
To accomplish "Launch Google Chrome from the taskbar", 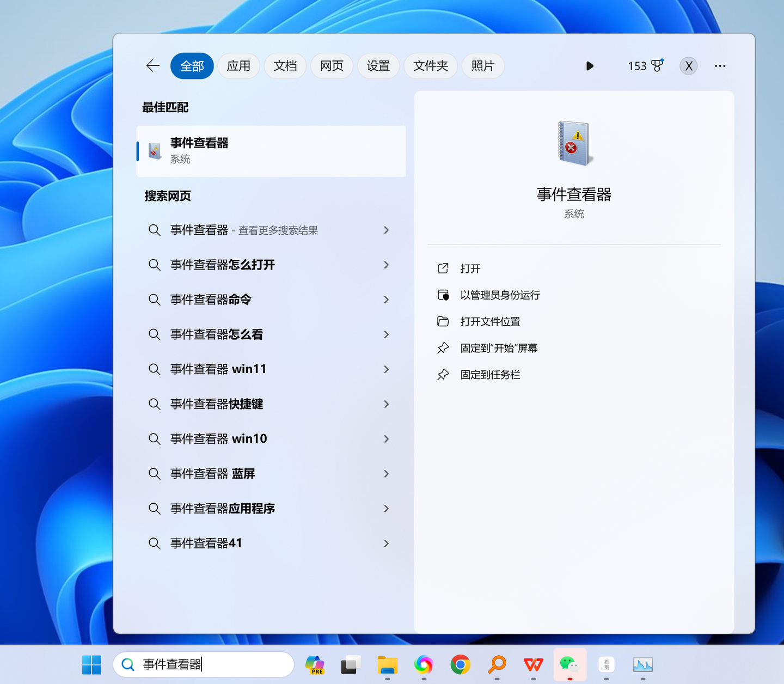I will (x=460, y=664).
